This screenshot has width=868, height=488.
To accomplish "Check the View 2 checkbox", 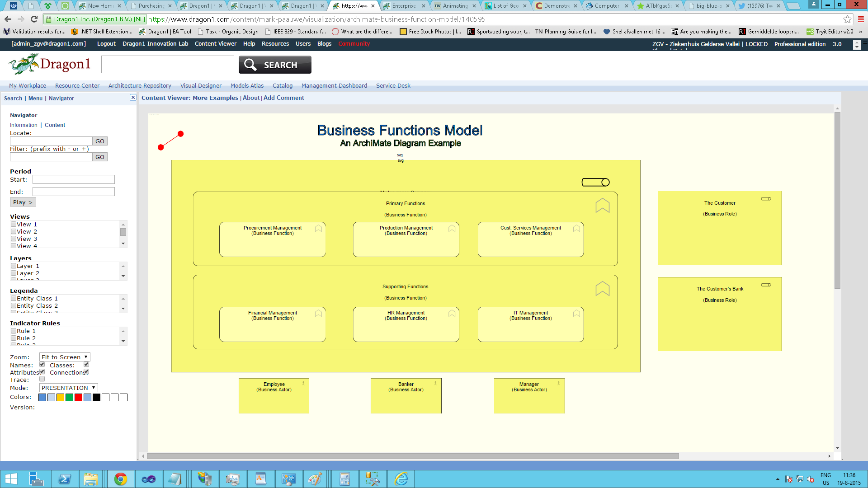I will click(14, 231).
